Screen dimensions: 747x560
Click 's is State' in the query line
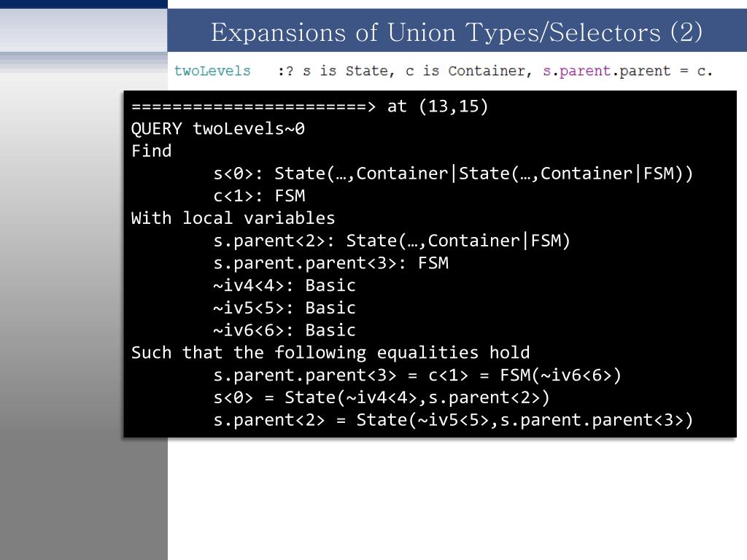pyautogui.click(x=348, y=71)
